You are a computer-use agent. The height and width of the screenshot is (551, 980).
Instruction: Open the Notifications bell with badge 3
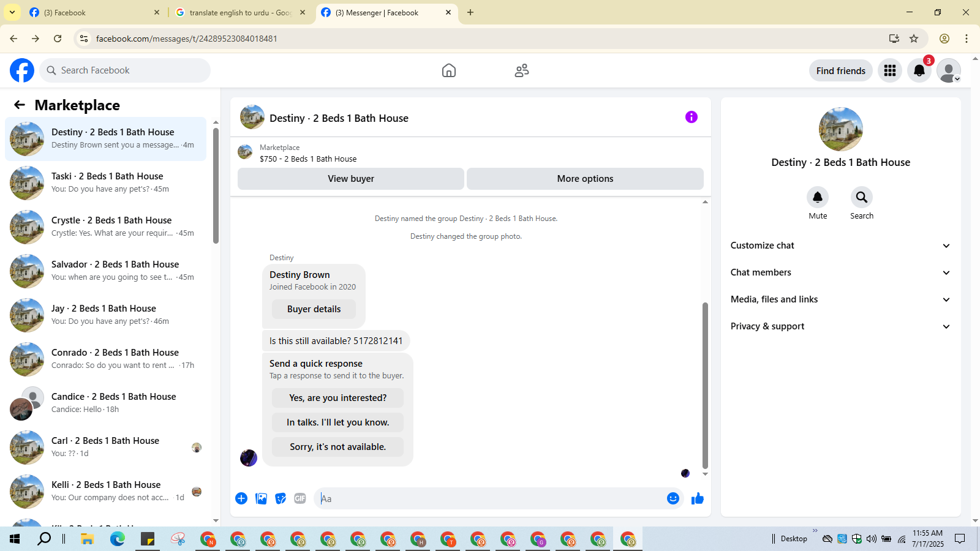(919, 70)
